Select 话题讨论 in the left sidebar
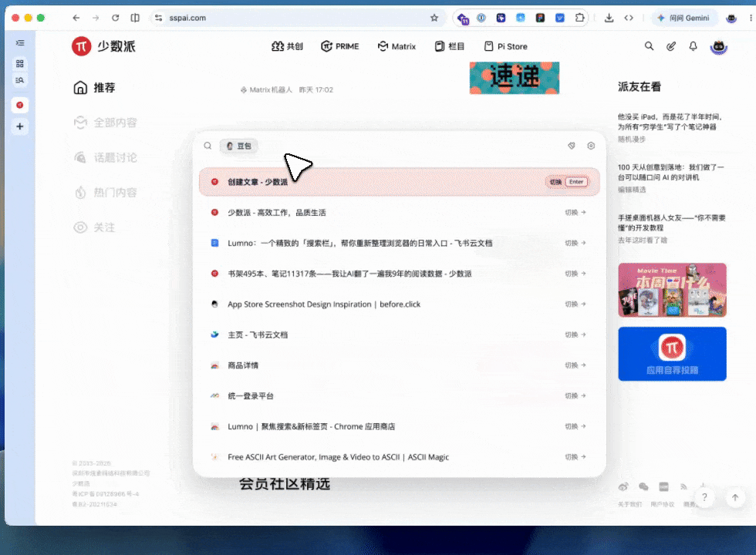Viewport: 756px width, 555px height. (105, 157)
